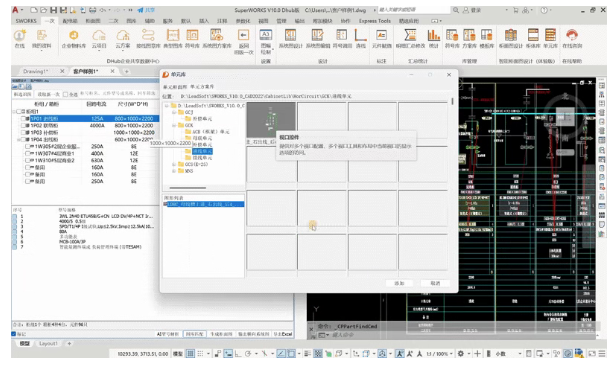
Task: Click the 柜体库 cabinet library icon
Action: tap(533, 36)
